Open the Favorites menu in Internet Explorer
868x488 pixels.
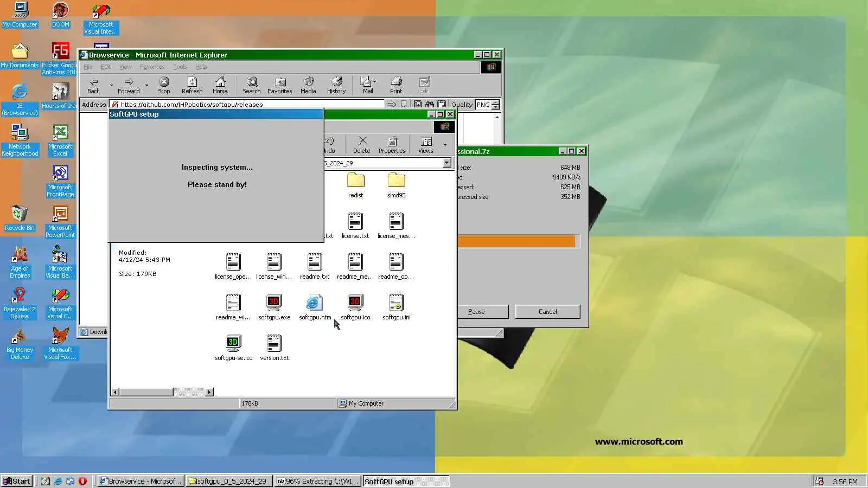click(152, 67)
